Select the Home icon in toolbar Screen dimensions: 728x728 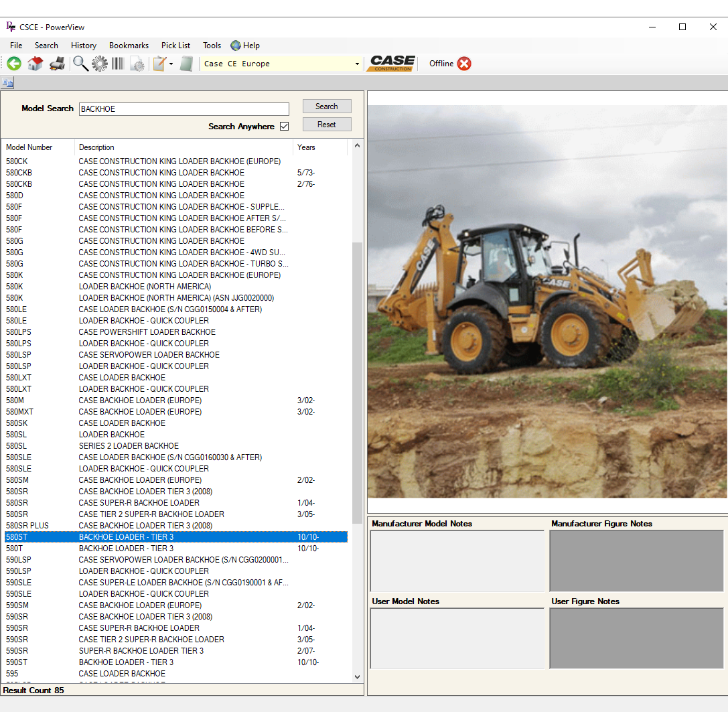click(x=35, y=63)
